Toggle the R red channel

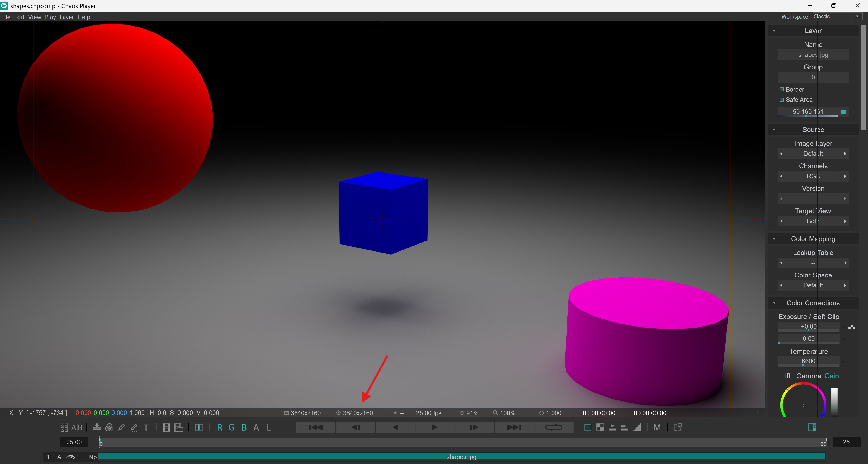pyautogui.click(x=220, y=427)
